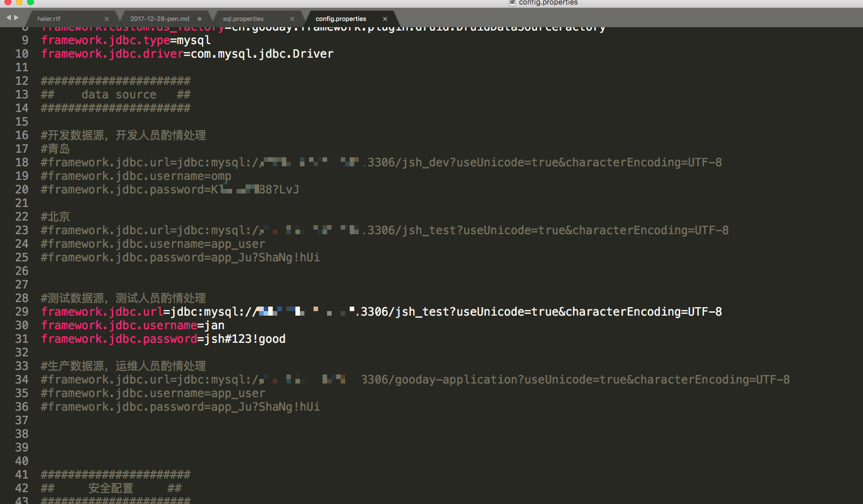Click the line 36 commented password line
Screen dimensions: 863x504
(181, 407)
